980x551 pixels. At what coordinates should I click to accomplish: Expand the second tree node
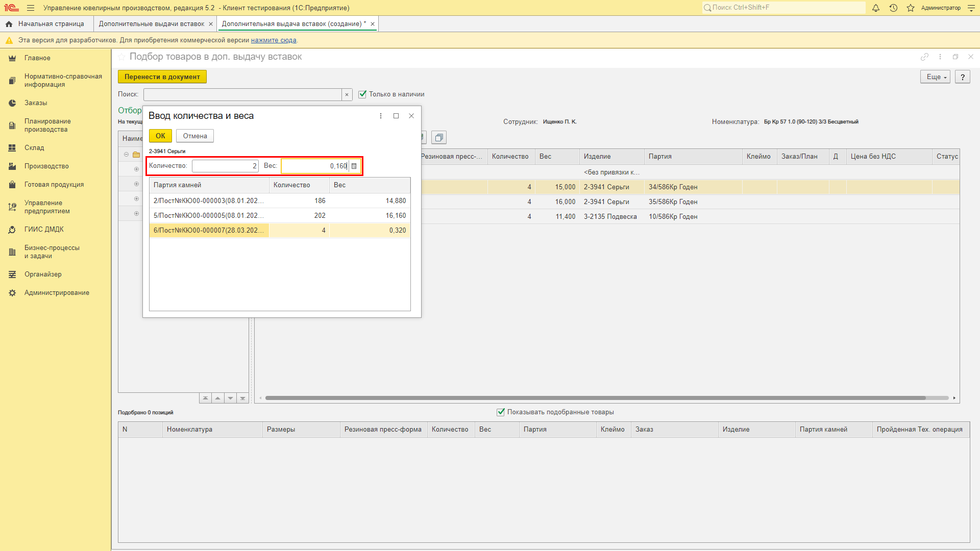pyautogui.click(x=136, y=184)
